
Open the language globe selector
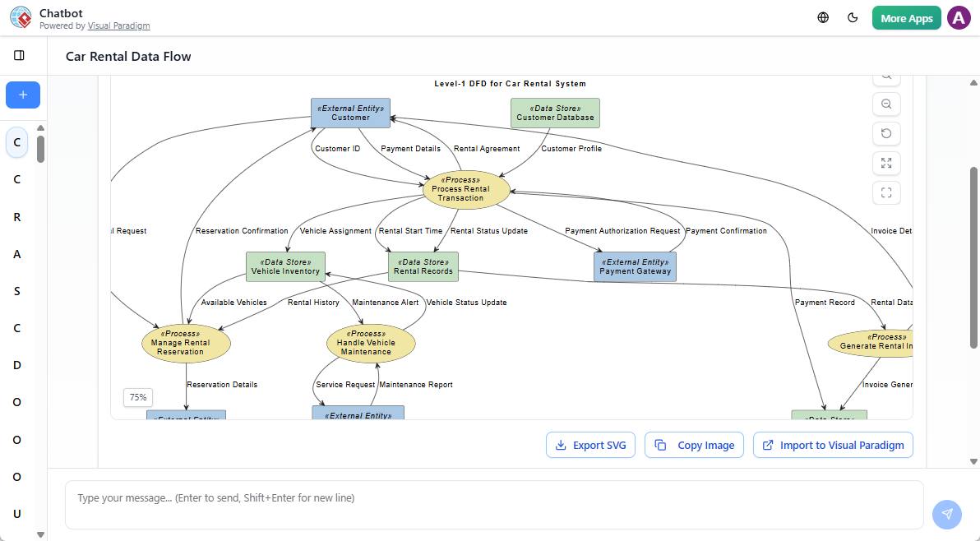click(x=822, y=16)
